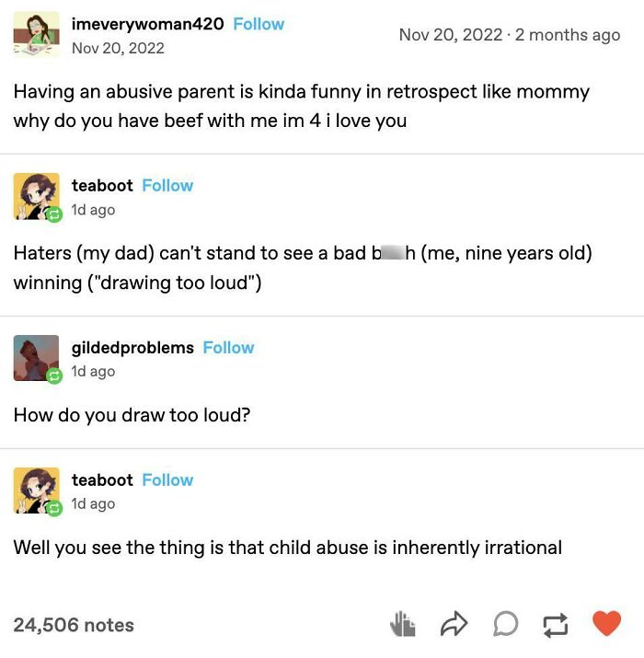Follow imeverywoman420
Viewport: 644px width, 658px height.
click(x=259, y=24)
